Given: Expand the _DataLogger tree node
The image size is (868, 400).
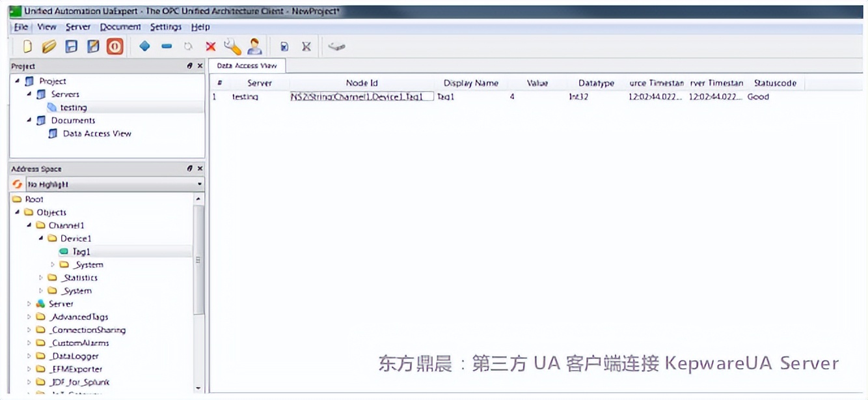Looking at the screenshot, I should (29, 356).
